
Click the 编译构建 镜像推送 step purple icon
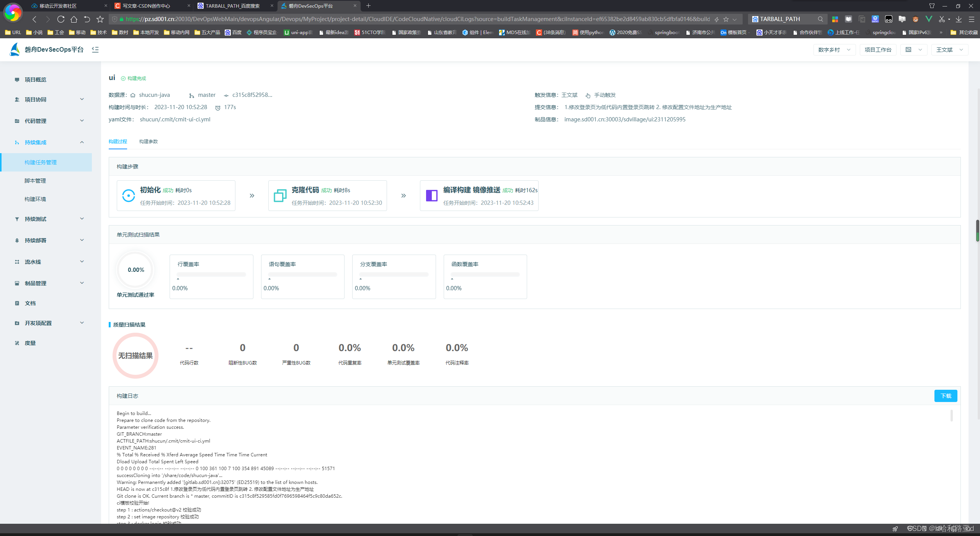(x=432, y=196)
